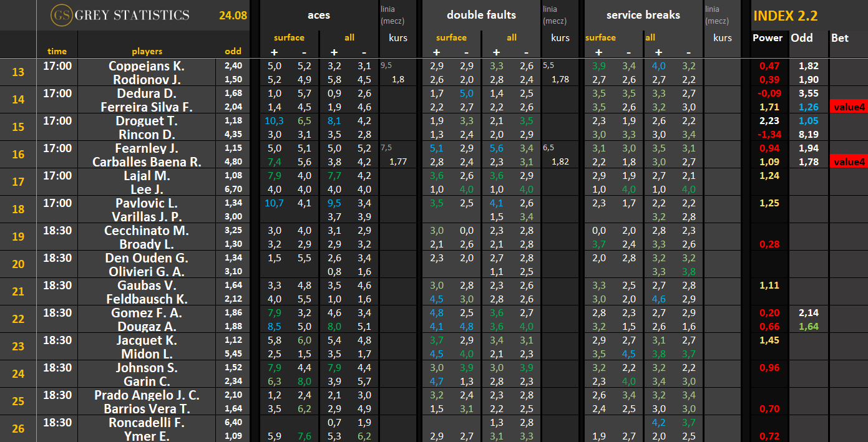Click player Rincon D.

pos(147,135)
